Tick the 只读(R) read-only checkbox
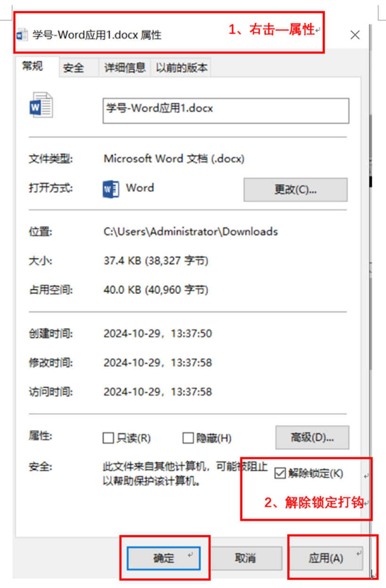Image resolution: width=386 pixels, height=588 pixels. 108,438
